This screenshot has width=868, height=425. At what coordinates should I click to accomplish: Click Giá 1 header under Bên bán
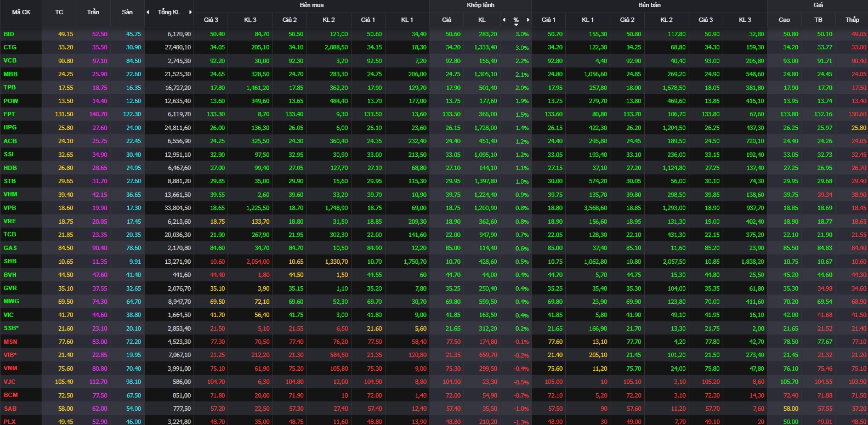pos(548,20)
